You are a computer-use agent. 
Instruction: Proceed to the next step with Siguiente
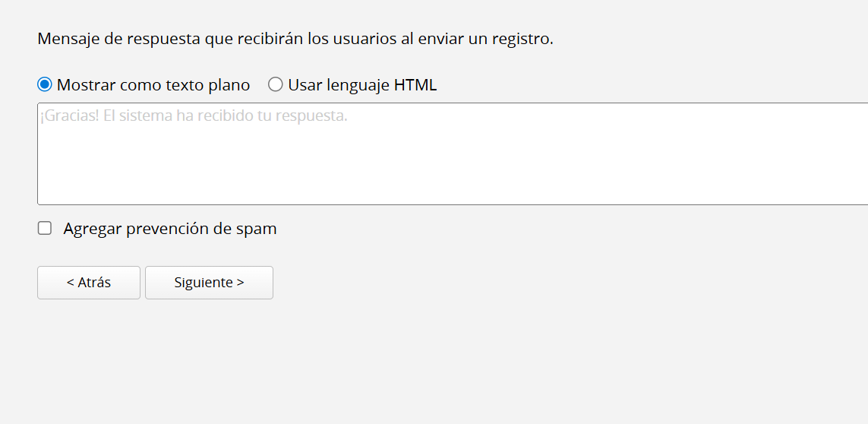(x=210, y=283)
